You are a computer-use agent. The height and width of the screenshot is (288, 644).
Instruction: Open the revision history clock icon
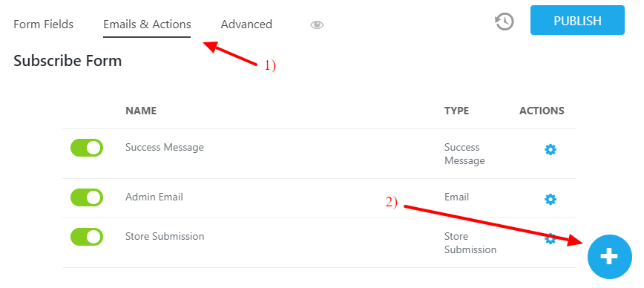(505, 22)
